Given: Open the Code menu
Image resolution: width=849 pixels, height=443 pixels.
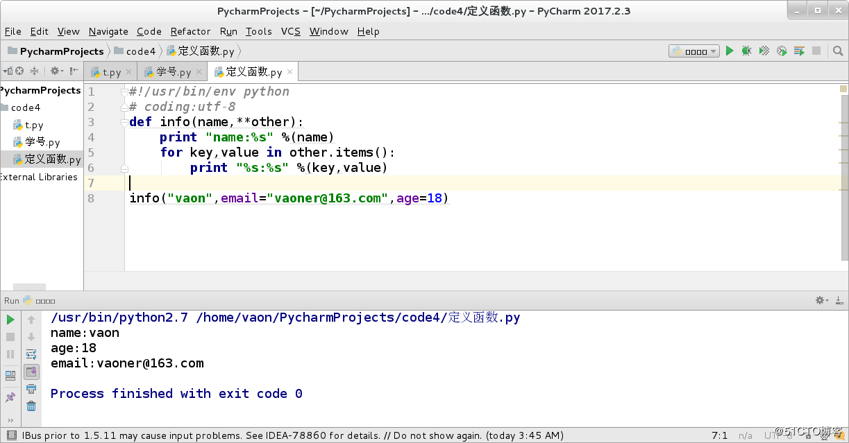Looking at the screenshot, I should 149,31.
